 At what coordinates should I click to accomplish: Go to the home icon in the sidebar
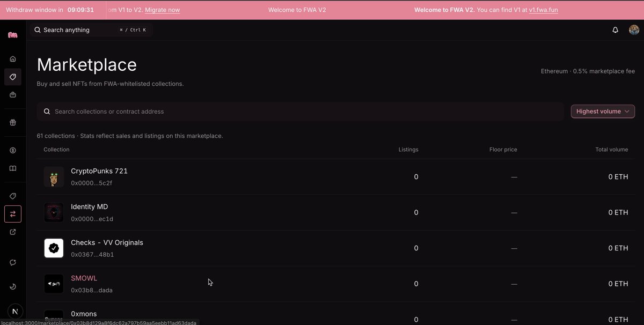13,59
